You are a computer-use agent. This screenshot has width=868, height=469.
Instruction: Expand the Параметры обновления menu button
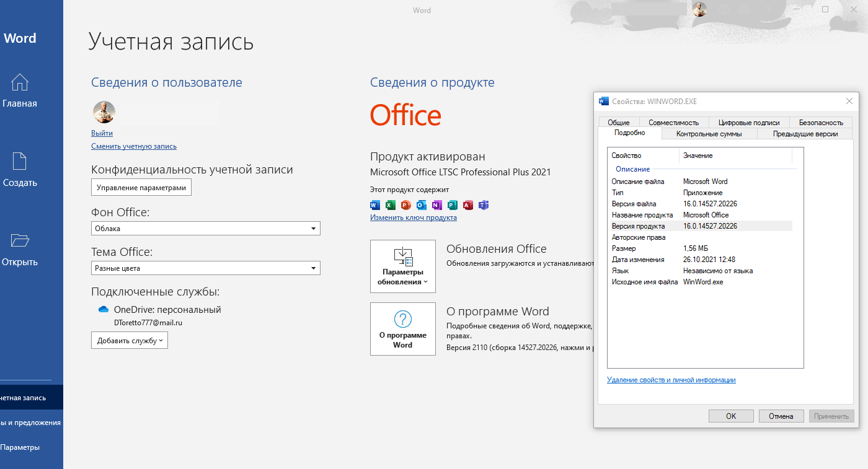click(403, 266)
